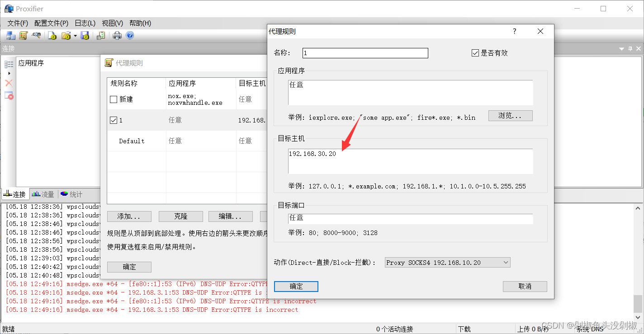The image size is (644, 334).
Task: Click the 目标主机 column header
Action: point(252,84)
